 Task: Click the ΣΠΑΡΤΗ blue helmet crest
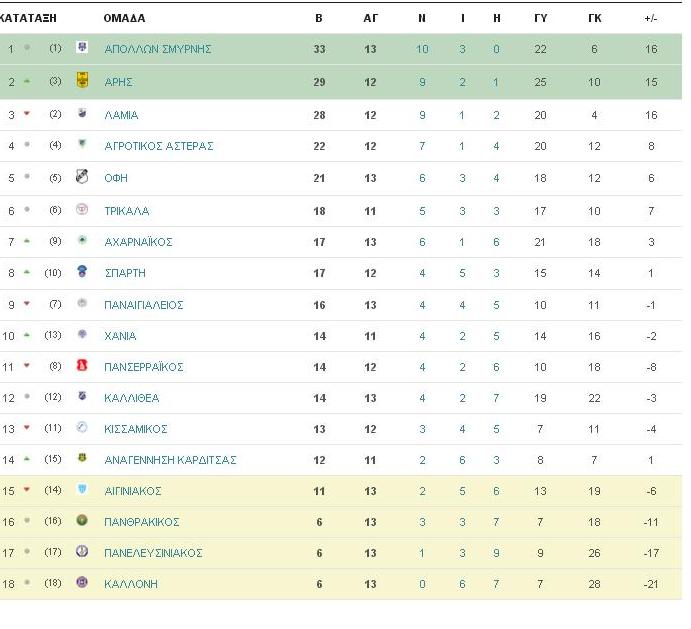tap(82, 271)
